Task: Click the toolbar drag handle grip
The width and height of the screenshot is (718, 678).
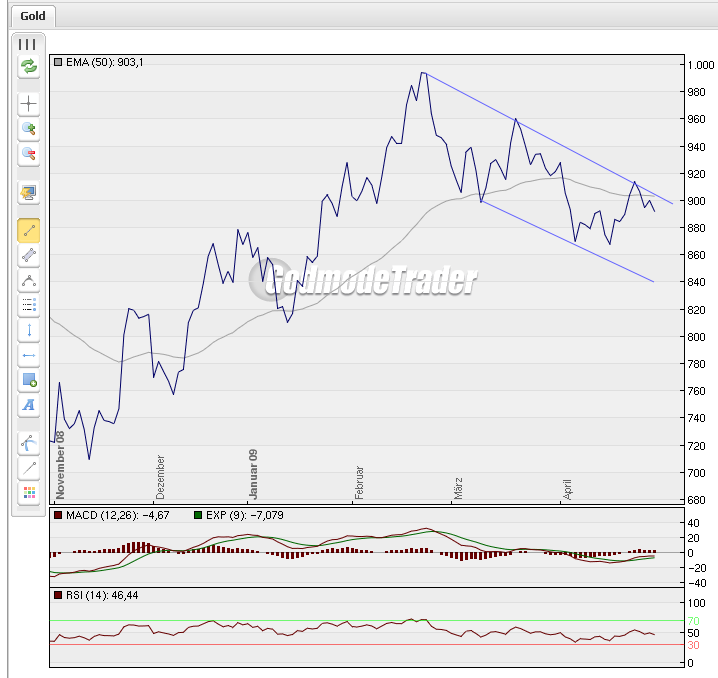Action: click(x=28, y=44)
